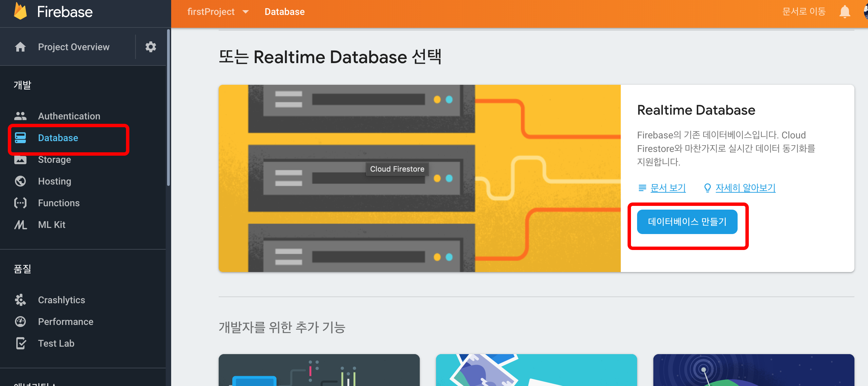
Task: Click the Firebase flame logo
Action: tap(20, 12)
